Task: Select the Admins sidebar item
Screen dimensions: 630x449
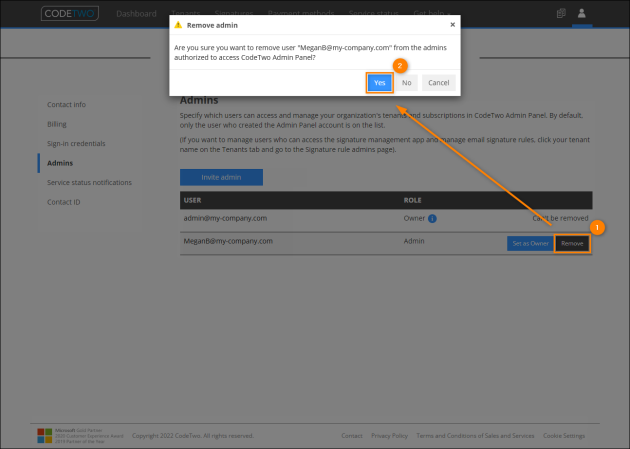Action: coord(60,163)
